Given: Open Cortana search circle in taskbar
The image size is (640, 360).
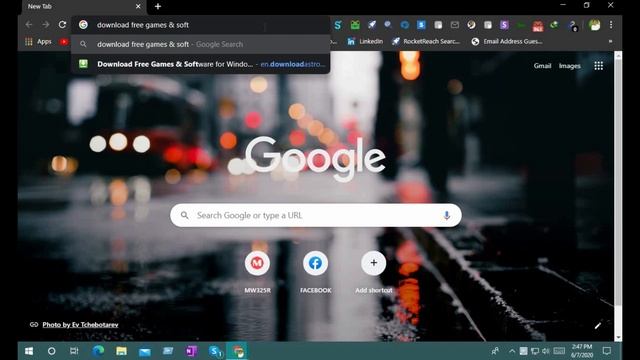Looking at the screenshot, I should [x=51, y=351].
